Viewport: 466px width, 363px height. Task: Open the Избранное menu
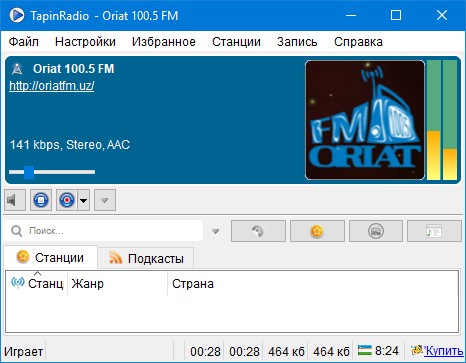pos(164,42)
